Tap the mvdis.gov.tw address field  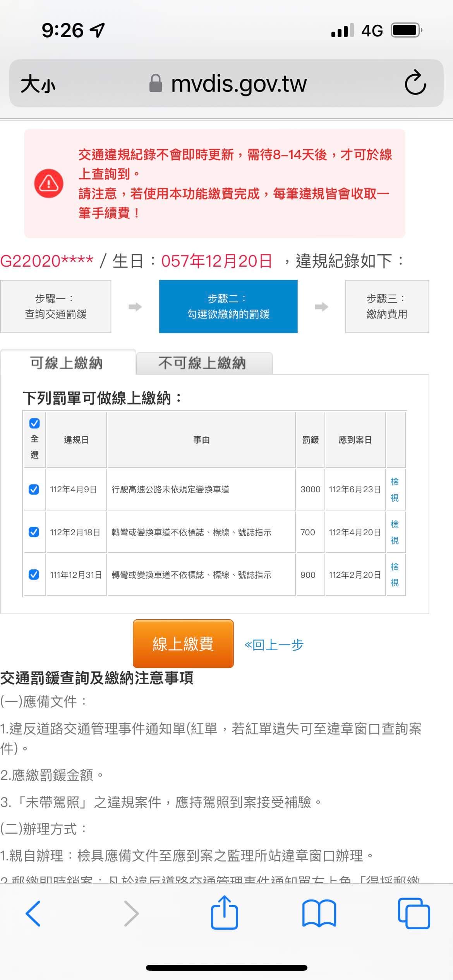[x=239, y=84]
